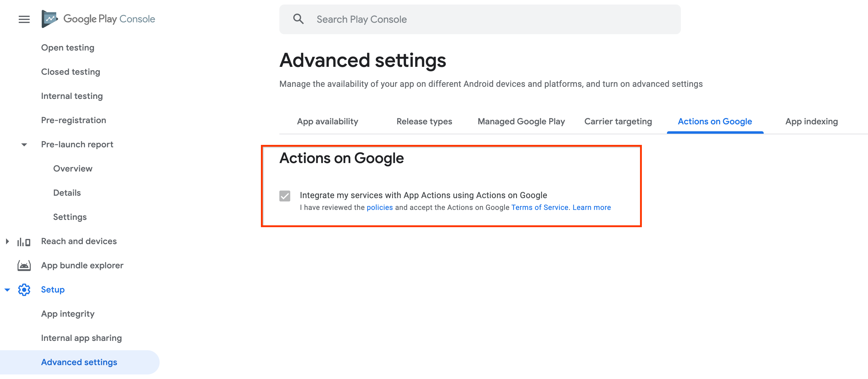Viewport: 868px width, 379px height.
Task: Select the App availability tab
Action: pos(328,121)
